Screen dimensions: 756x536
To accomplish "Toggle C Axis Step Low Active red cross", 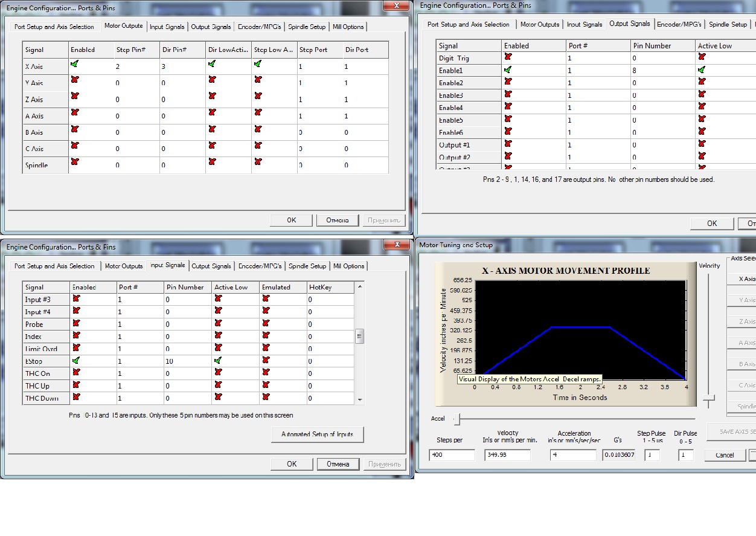I will pyautogui.click(x=258, y=145).
